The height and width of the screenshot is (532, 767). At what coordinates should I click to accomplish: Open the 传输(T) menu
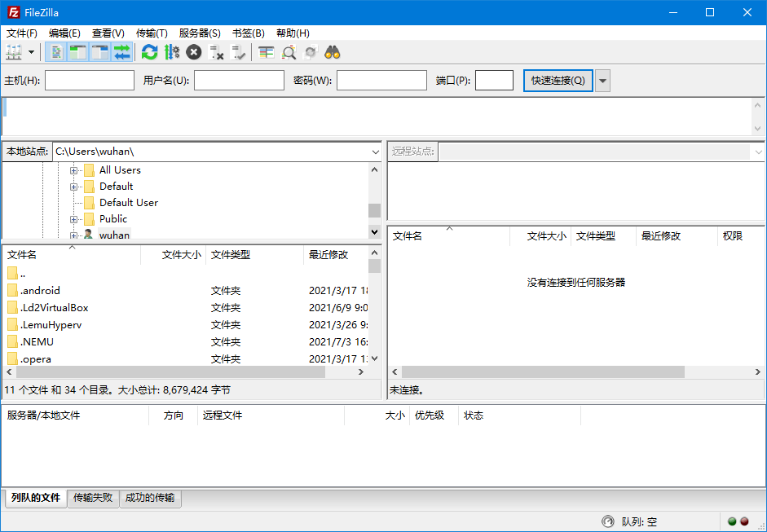point(151,33)
